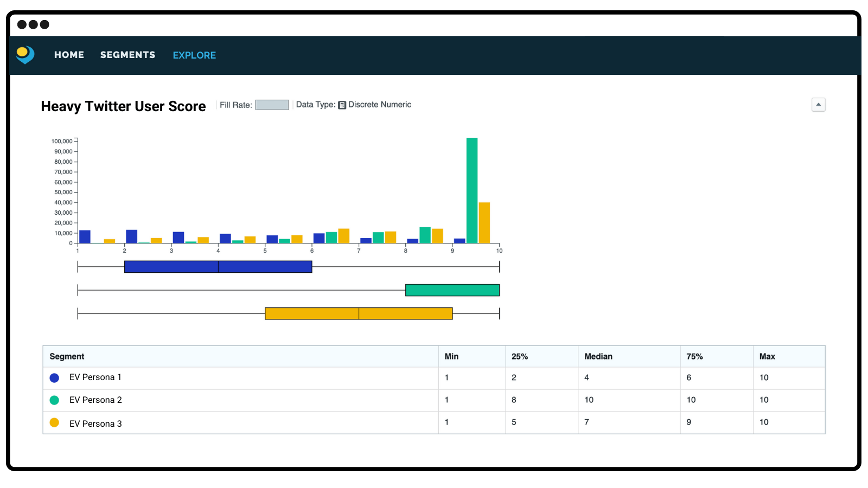
Task: Click the Median column header
Action: click(x=598, y=356)
